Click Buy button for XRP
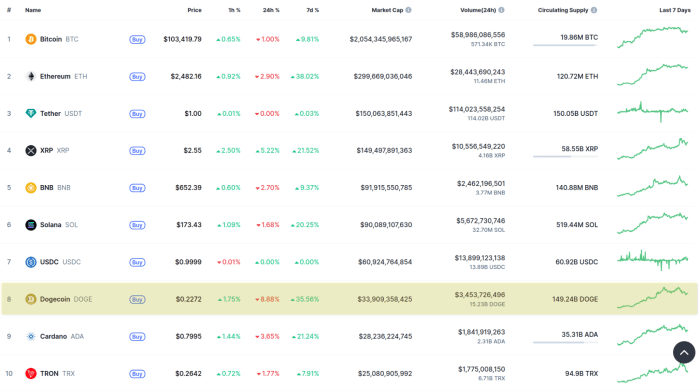Viewport: 700px width, 391px height. point(137,151)
